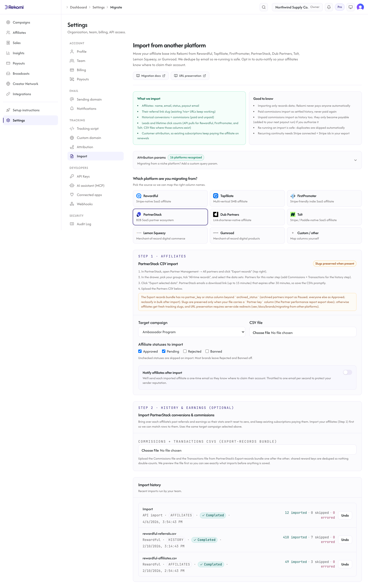Open the Migration docs link

[151, 76]
